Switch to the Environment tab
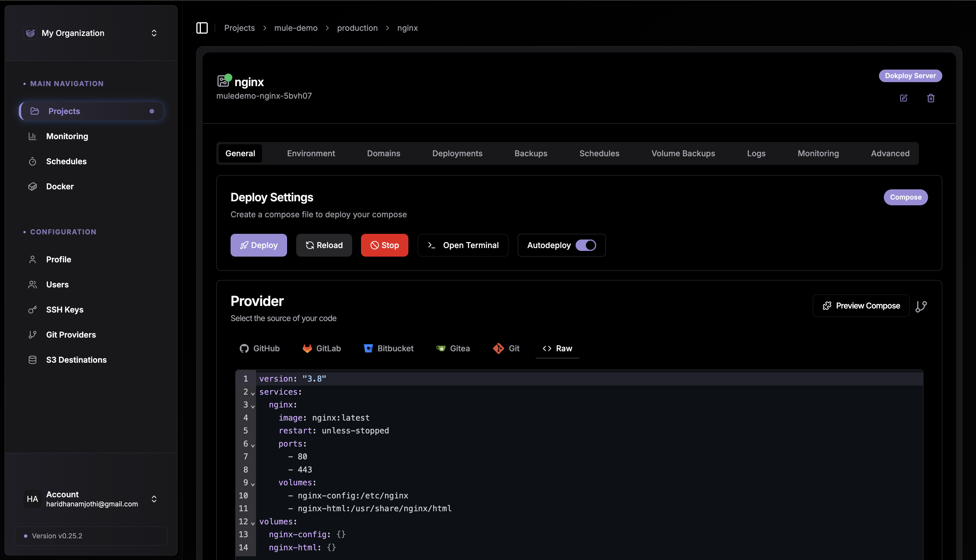Screen dimensions: 976x560 pos(311,153)
